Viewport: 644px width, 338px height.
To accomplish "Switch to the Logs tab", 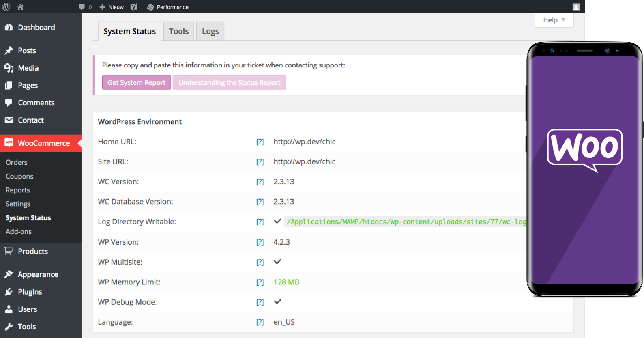I will (x=210, y=31).
